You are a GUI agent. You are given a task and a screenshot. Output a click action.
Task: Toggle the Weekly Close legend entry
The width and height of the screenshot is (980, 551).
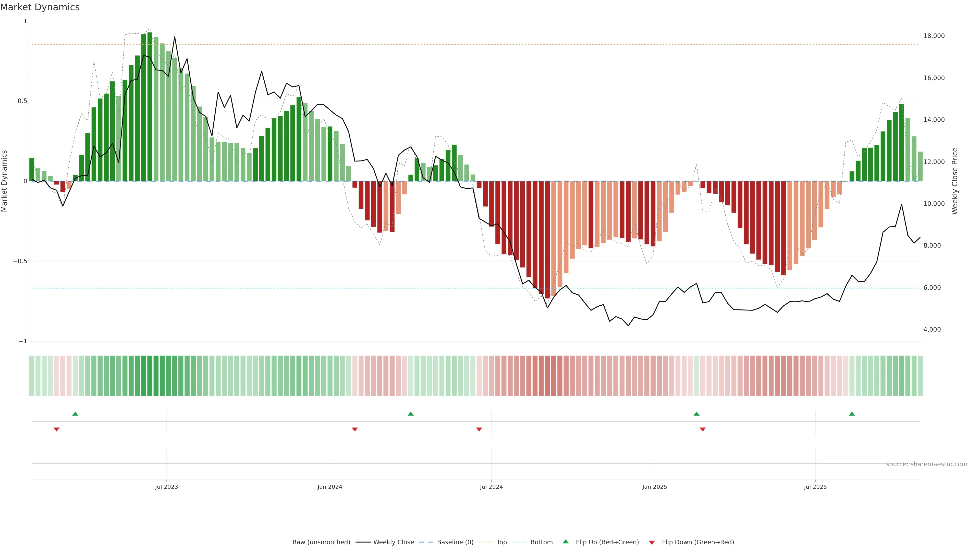click(x=393, y=542)
